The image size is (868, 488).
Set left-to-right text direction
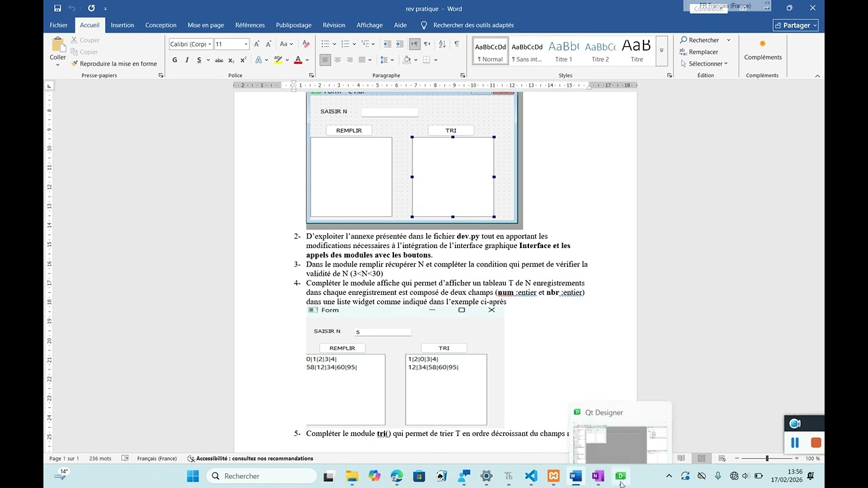pos(414,44)
